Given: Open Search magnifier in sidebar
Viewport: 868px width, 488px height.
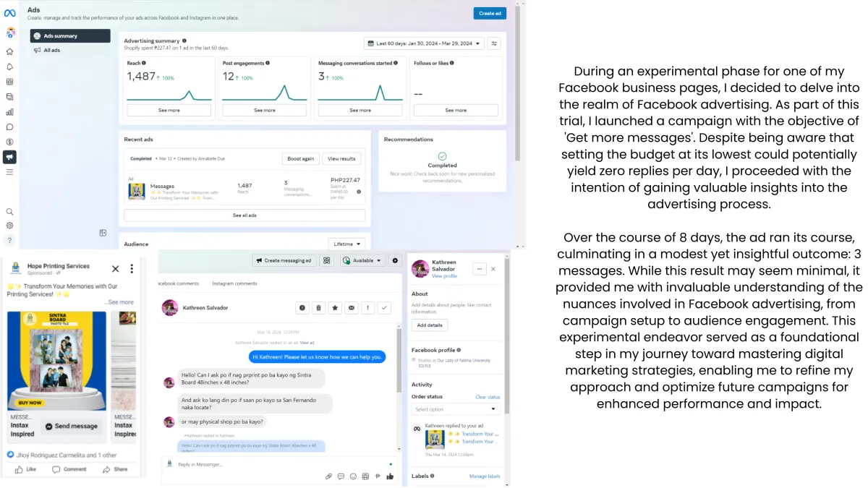Looking at the screenshot, I should [9, 212].
